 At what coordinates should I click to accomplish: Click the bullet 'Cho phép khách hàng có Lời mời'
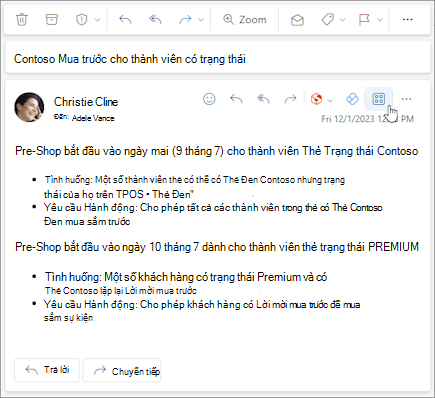click(202, 311)
